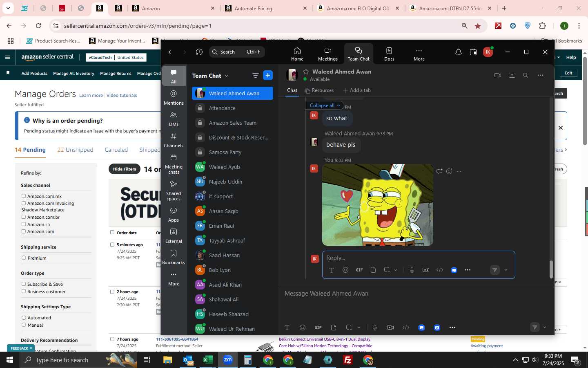588x368 pixels.
Task: Open Zoom notifications bell
Action: (x=459, y=52)
